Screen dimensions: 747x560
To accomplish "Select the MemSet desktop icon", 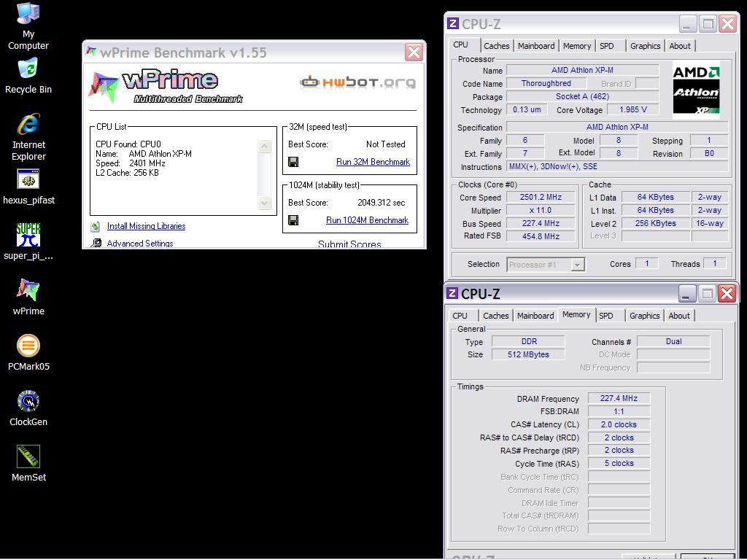I will 28,463.
